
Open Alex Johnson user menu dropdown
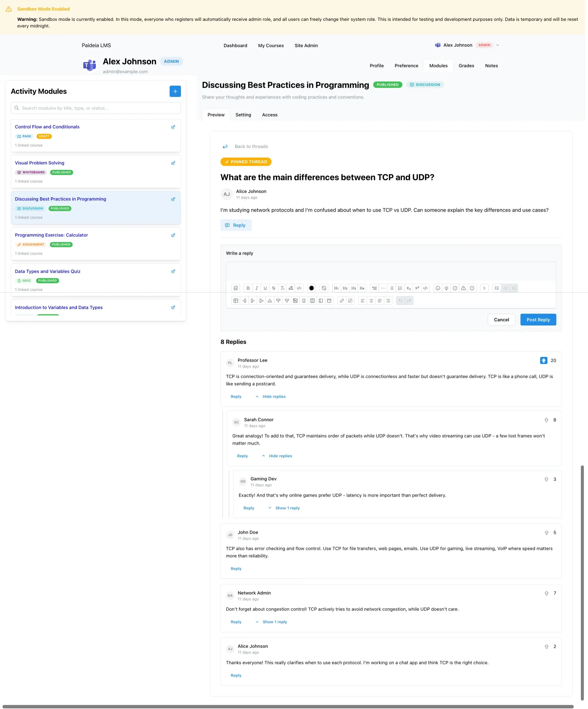[x=497, y=45]
